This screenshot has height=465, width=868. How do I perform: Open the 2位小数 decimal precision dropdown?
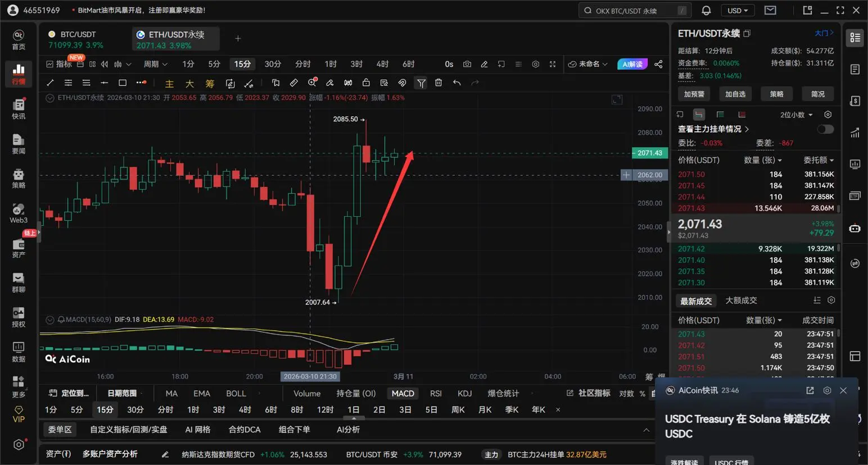point(796,115)
